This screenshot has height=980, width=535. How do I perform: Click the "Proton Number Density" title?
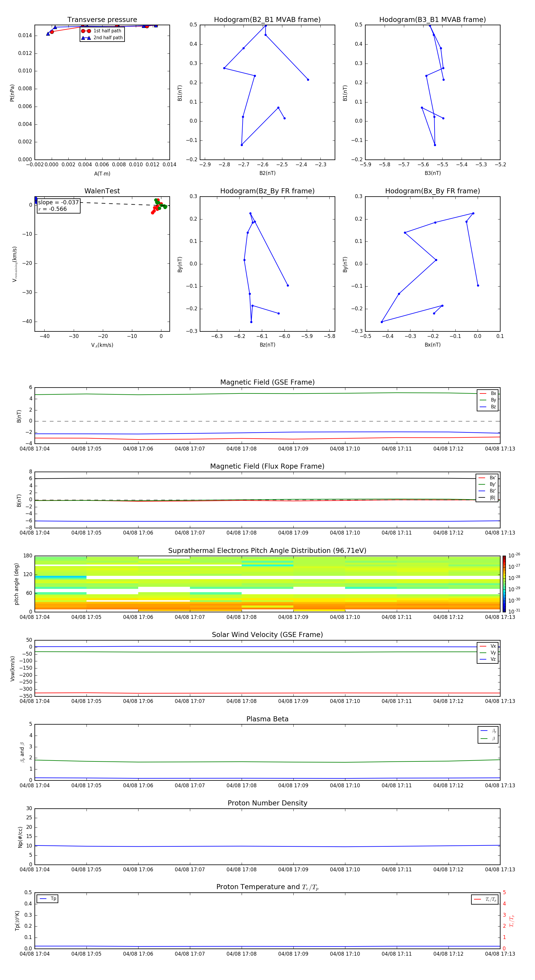point(267,803)
